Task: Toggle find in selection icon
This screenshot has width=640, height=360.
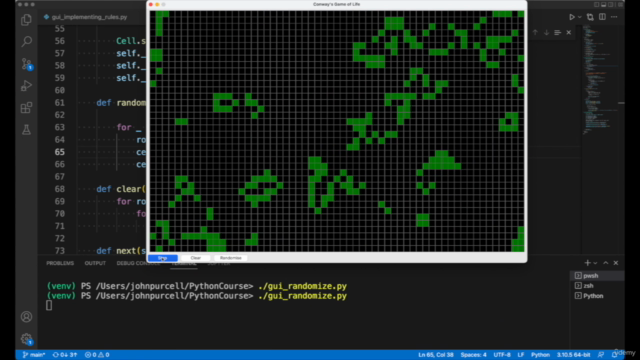Action: 558,32
